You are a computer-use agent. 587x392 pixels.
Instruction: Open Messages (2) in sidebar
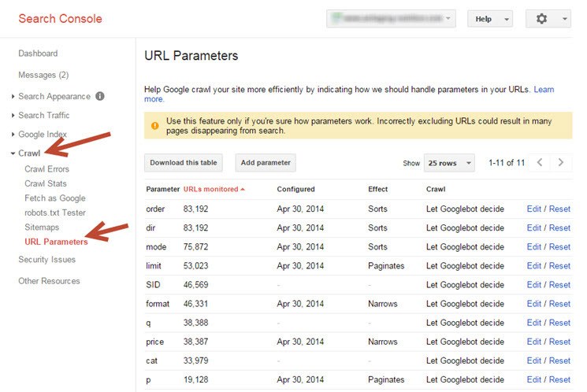point(43,76)
